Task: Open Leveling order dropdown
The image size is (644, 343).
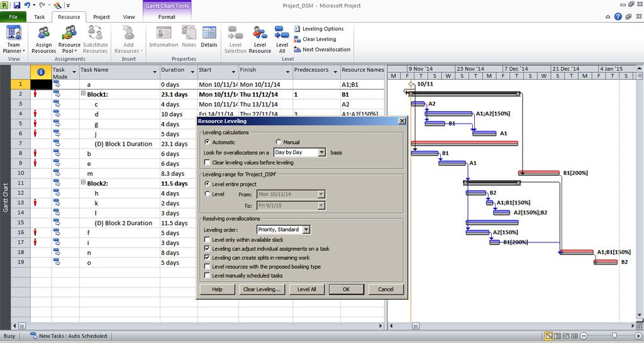Action: (x=306, y=229)
